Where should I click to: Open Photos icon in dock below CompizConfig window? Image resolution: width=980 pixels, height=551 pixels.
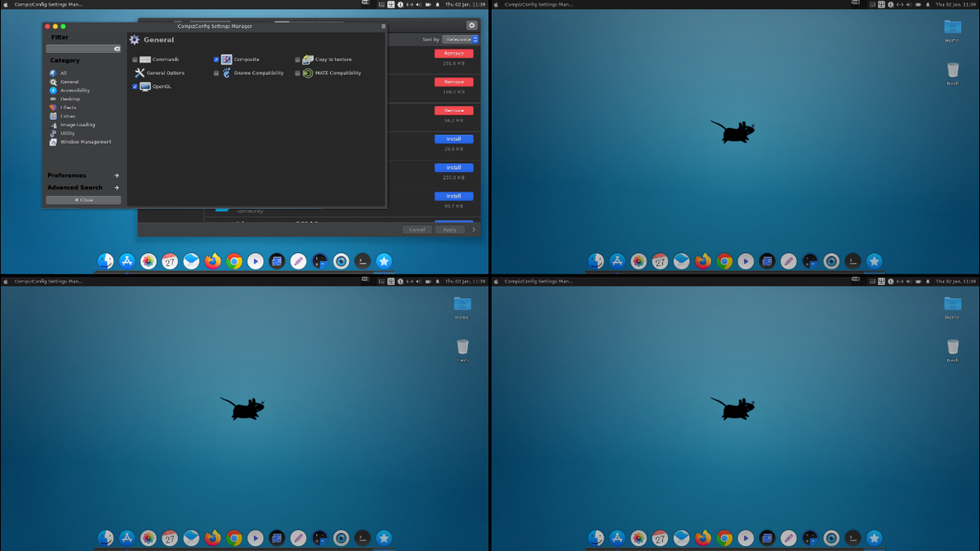(x=149, y=261)
